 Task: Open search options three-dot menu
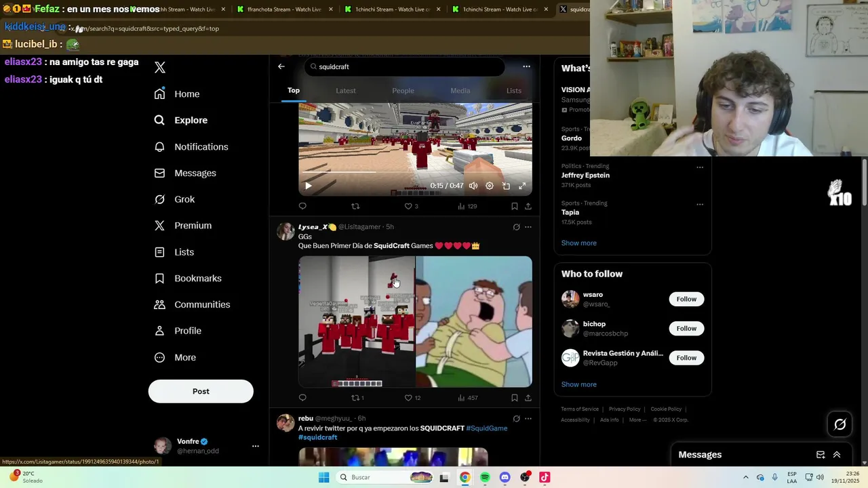526,66
